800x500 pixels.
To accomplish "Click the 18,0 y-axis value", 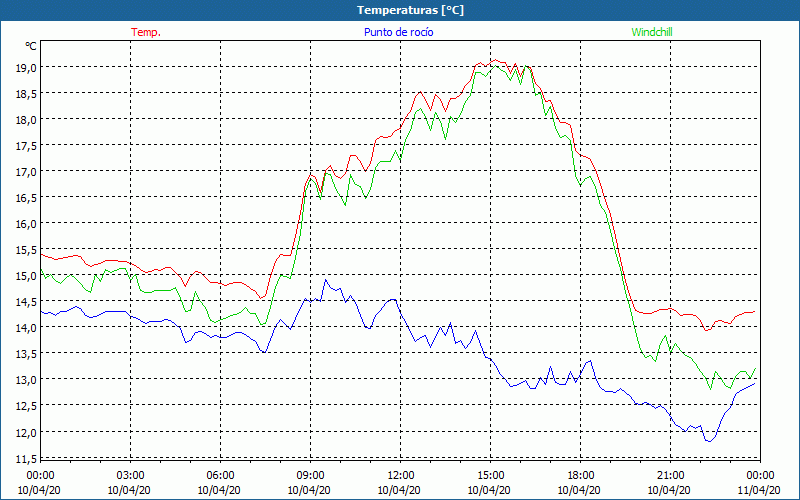I will (x=26, y=119).
